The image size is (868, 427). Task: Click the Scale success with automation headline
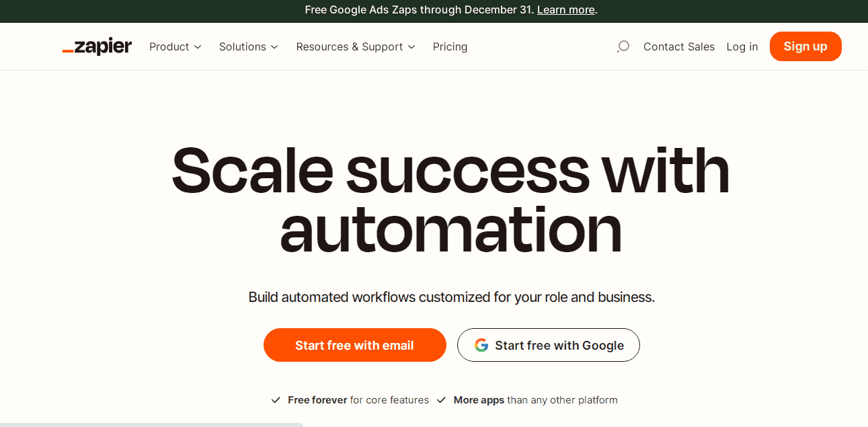(450, 200)
